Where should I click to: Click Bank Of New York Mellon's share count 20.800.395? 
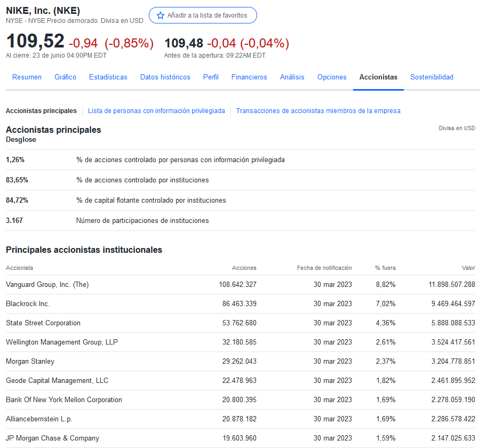(239, 400)
